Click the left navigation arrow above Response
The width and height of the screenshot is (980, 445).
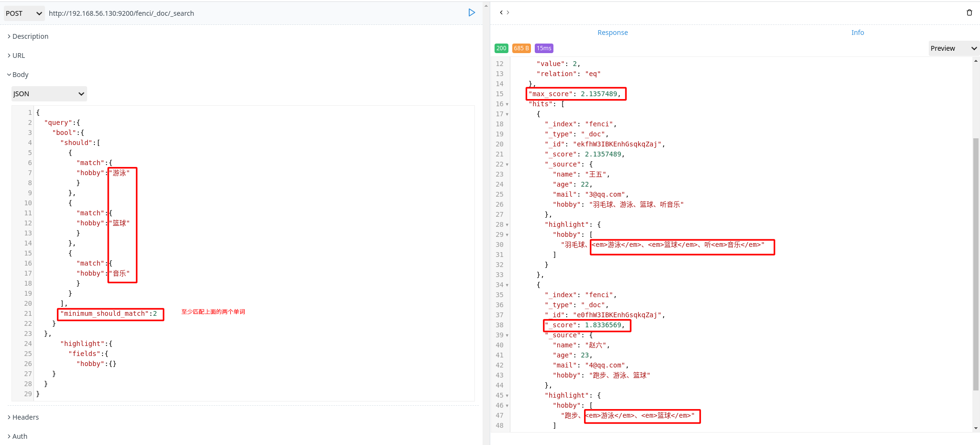[x=501, y=12]
